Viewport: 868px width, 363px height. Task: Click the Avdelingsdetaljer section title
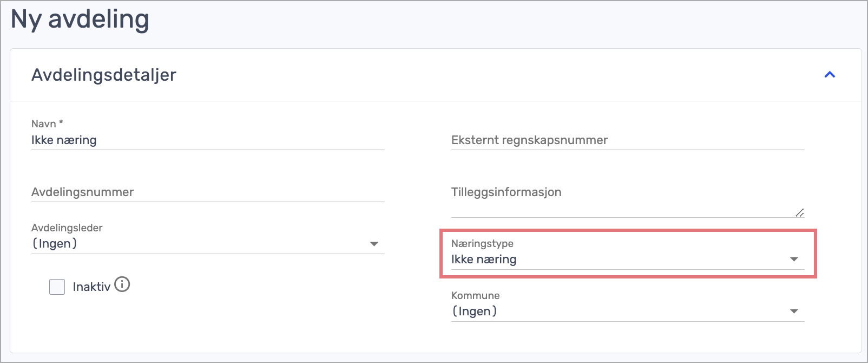click(x=104, y=75)
